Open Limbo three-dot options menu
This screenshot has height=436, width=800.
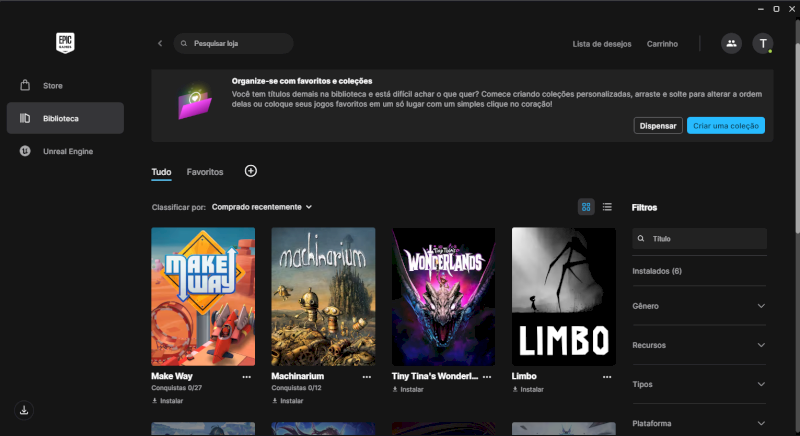[x=607, y=377]
